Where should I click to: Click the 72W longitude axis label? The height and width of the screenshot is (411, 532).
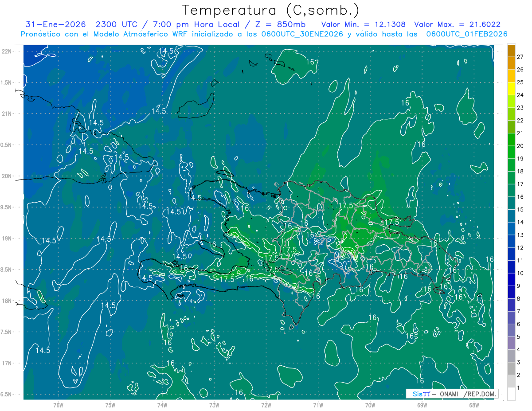(266, 405)
